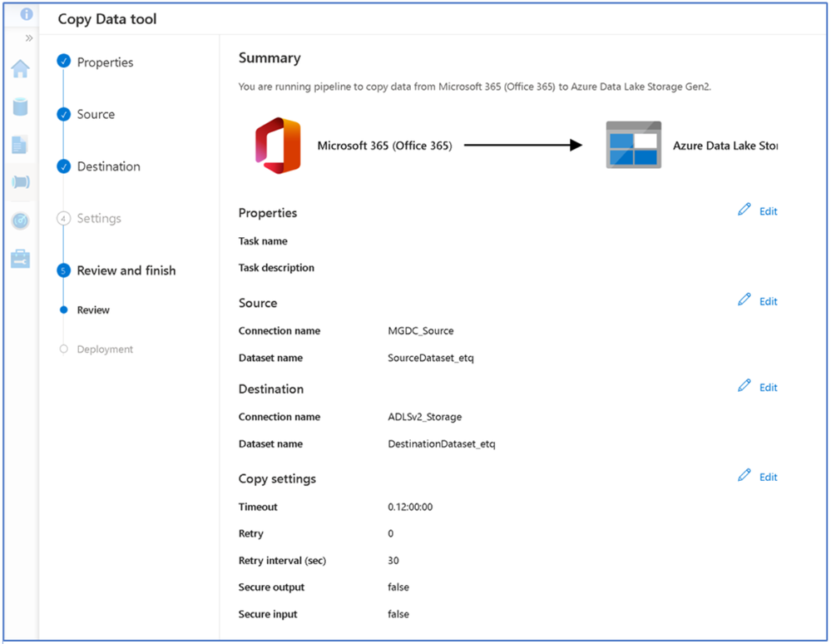Click the Task name label
This screenshot has width=831, height=644.
[263, 241]
